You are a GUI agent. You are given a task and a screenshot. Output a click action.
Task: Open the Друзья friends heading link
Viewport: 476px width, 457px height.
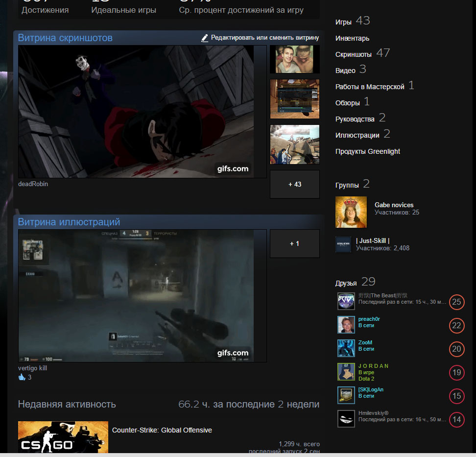pyautogui.click(x=346, y=283)
